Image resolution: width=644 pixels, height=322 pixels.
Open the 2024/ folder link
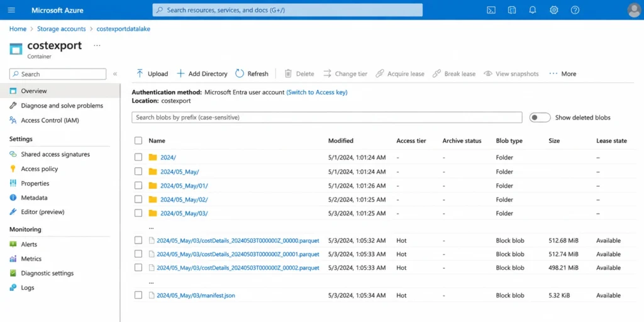(x=168, y=157)
